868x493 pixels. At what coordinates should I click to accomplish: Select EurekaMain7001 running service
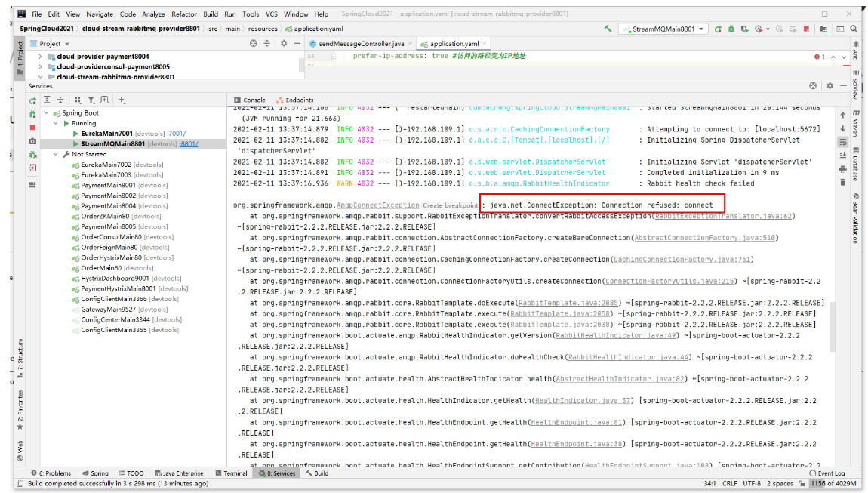106,134
